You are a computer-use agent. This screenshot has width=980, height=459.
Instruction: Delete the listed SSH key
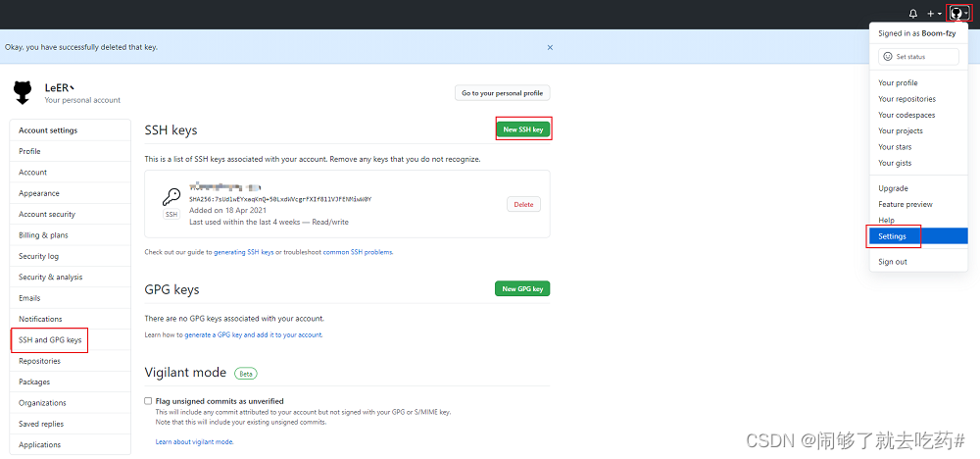(x=523, y=204)
